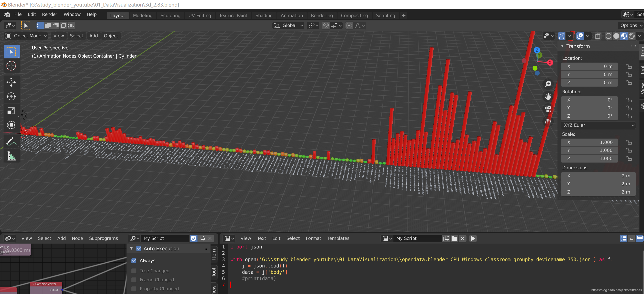The width and height of the screenshot is (644, 294).
Task: Select the Rotate tool in toolbar
Action: (11, 96)
